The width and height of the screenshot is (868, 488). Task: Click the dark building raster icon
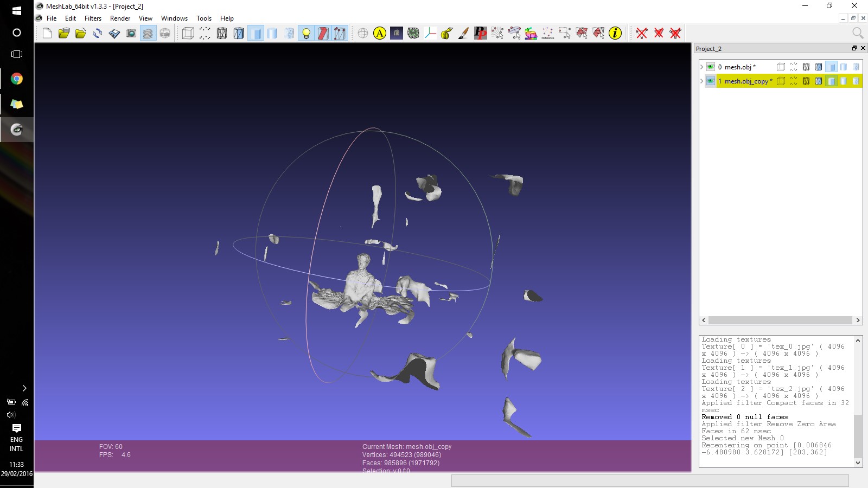tap(397, 34)
